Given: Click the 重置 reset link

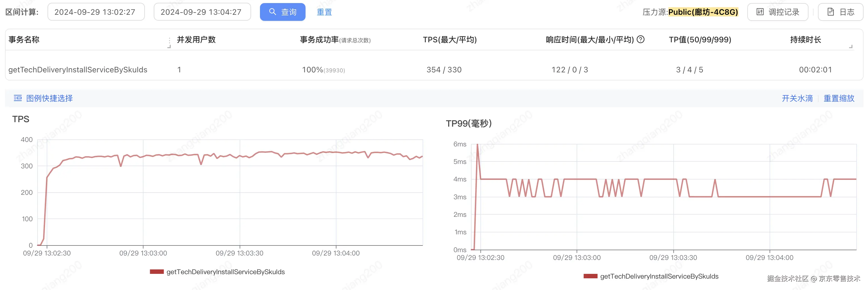Looking at the screenshot, I should (x=324, y=12).
